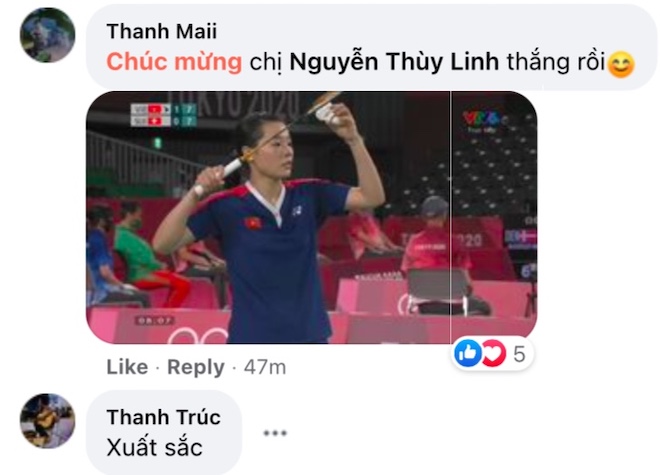Click the Thanh Trúc commenter name

tap(164, 417)
